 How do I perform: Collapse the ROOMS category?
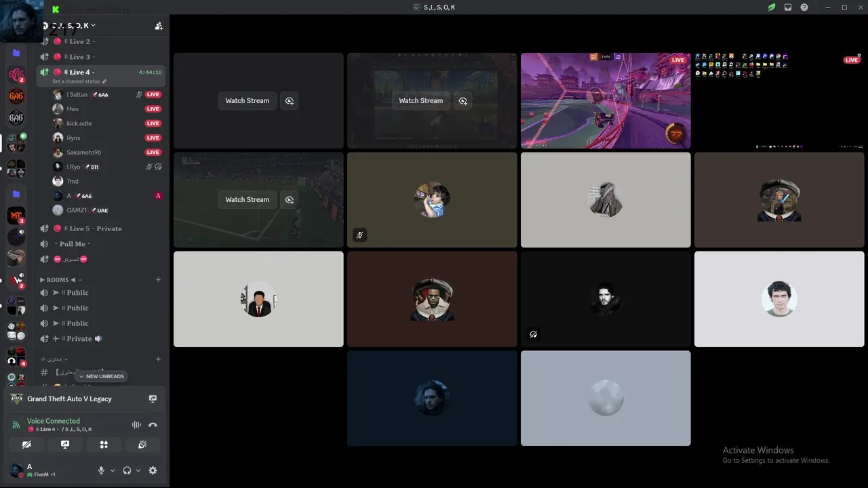(x=60, y=279)
